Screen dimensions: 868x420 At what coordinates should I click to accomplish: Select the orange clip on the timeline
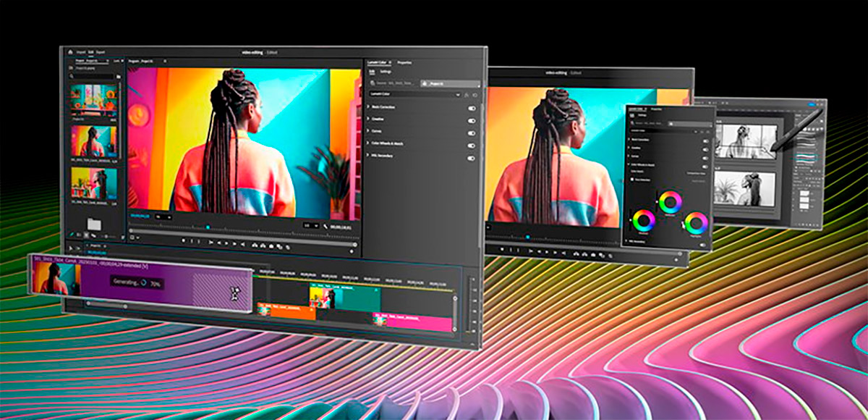click(x=286, y=311)
